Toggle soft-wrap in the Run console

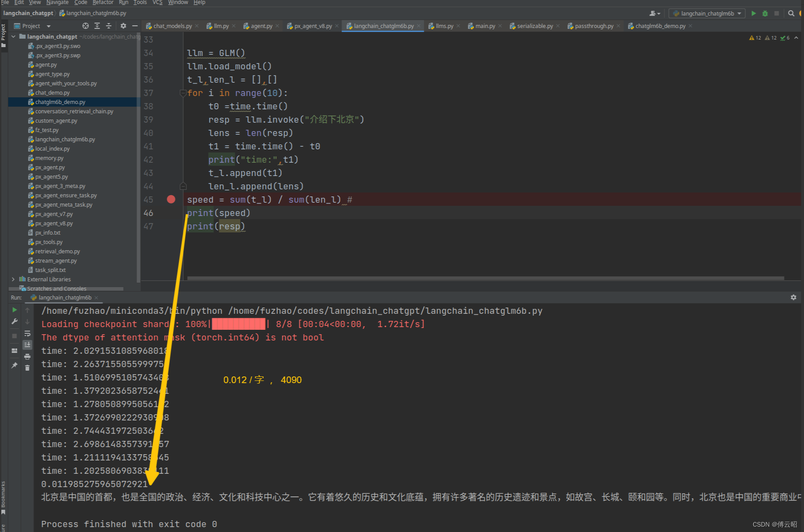(x=27, y=333)
